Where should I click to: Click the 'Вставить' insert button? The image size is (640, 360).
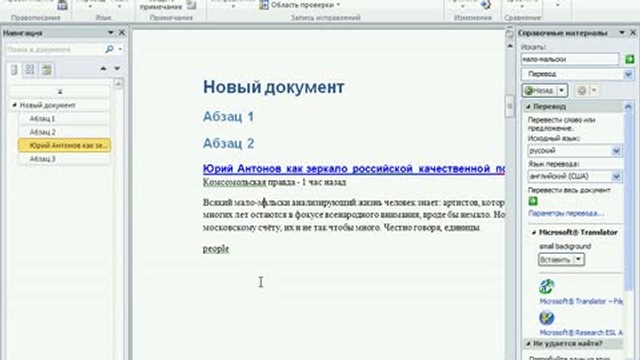click(556, 260)
